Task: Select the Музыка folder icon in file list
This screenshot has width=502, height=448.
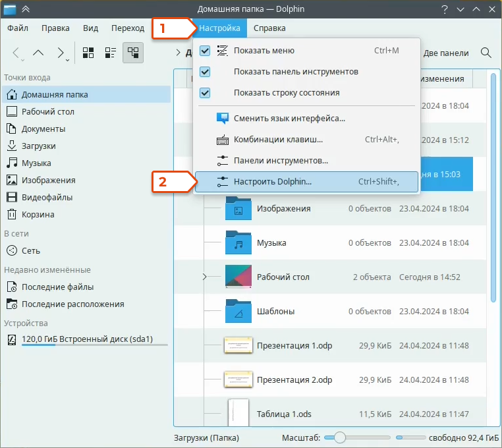Action: point(238,242)
